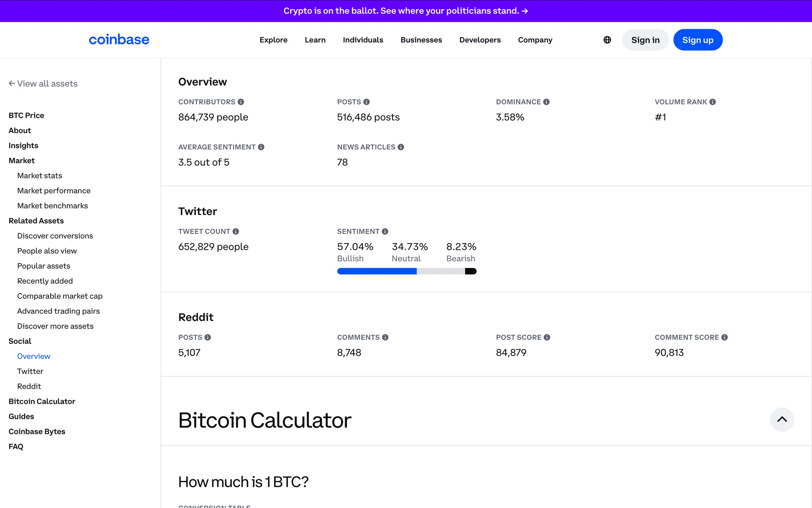This screenshot has height=508, width=812.
Task: Click the Tweet Count info icon
Action: 236,232
